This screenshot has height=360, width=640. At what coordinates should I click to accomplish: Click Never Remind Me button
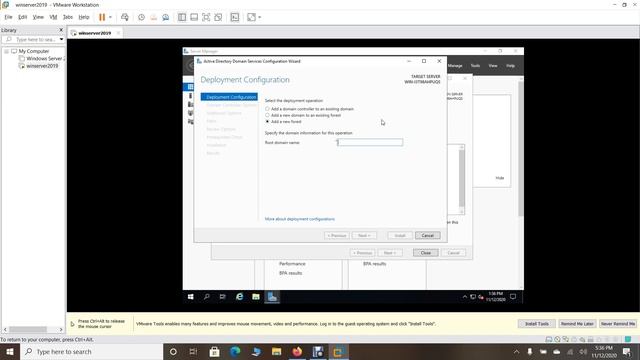618,324
